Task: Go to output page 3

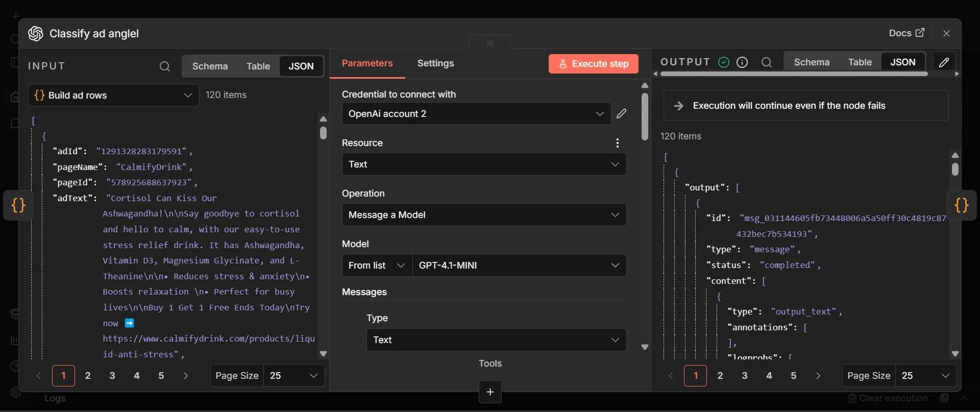Action: click(x=745, y=376)
